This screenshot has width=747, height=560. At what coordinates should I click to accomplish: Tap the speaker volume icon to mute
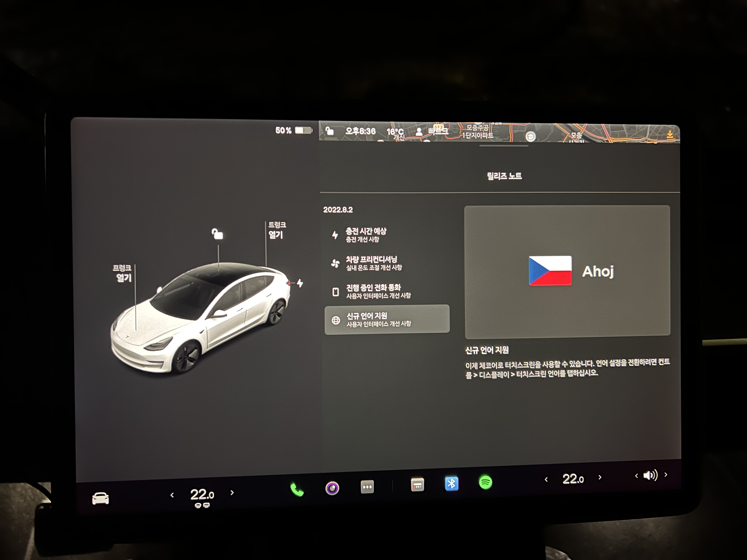tap(650, 476)
